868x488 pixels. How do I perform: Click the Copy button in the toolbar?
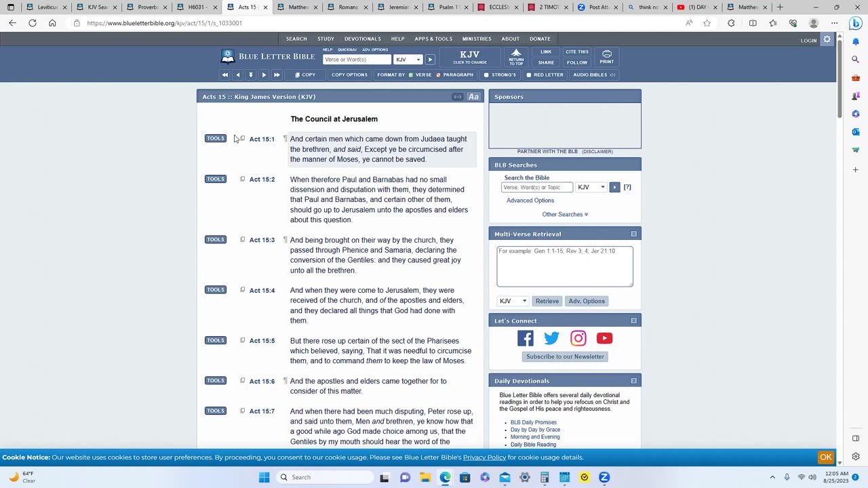coord(305,75)
